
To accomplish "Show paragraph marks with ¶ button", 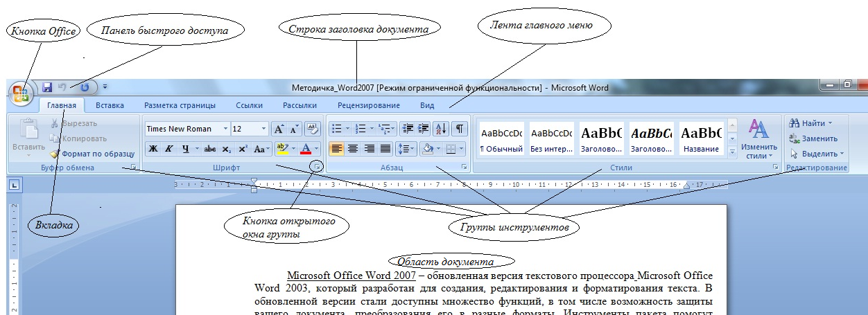I will click(x=460, y=129).
